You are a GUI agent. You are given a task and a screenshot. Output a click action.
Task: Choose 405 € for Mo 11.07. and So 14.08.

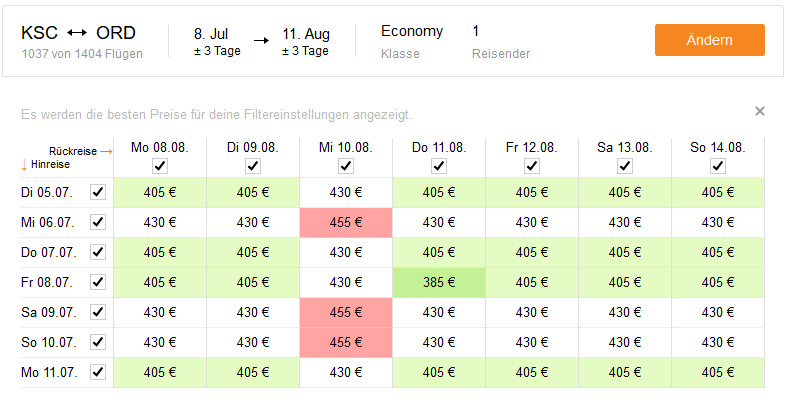tap(717, 373)
